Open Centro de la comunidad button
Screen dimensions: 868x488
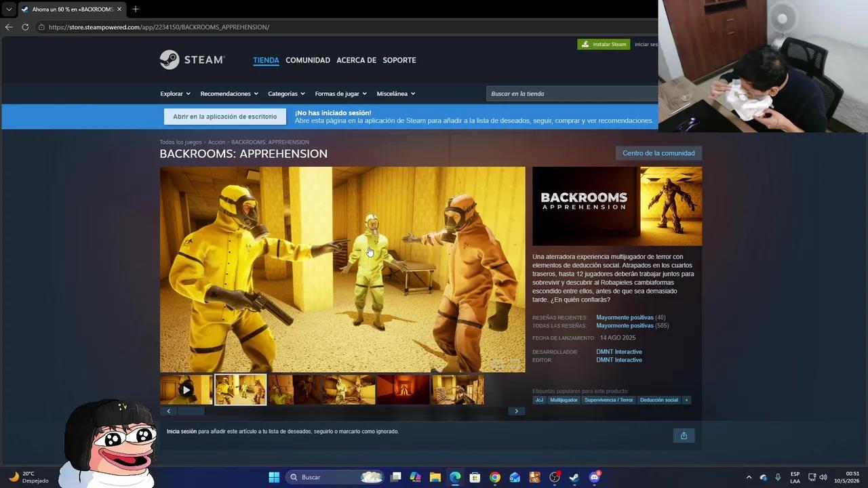coord(658,153)
